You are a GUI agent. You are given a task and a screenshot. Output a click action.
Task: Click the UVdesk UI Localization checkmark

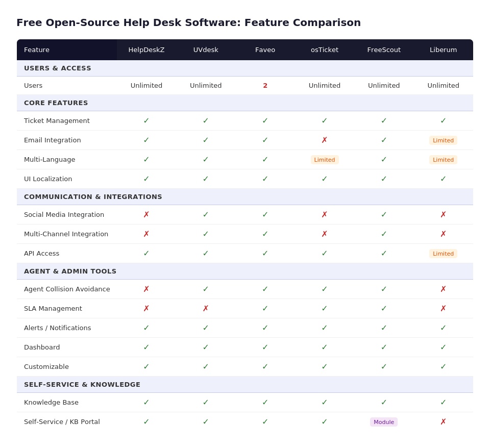[206, 179]
